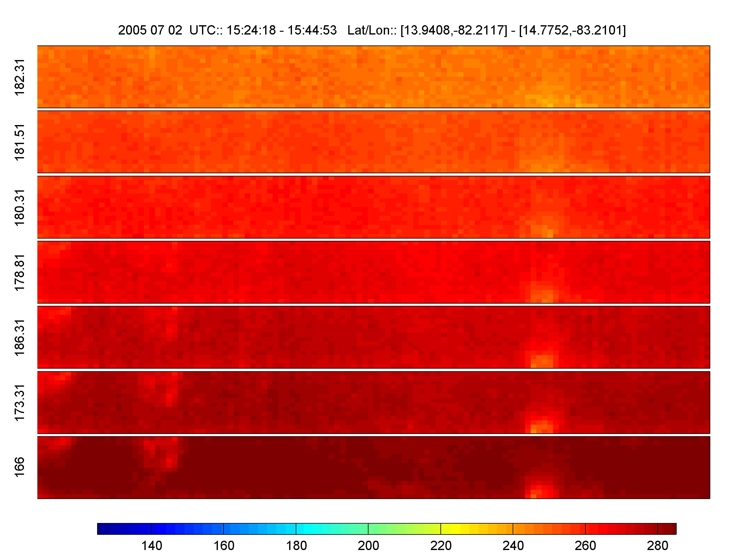Click the dark blue colorbar end
Viewport: 747px width, 560px height.
click(101, 529)
